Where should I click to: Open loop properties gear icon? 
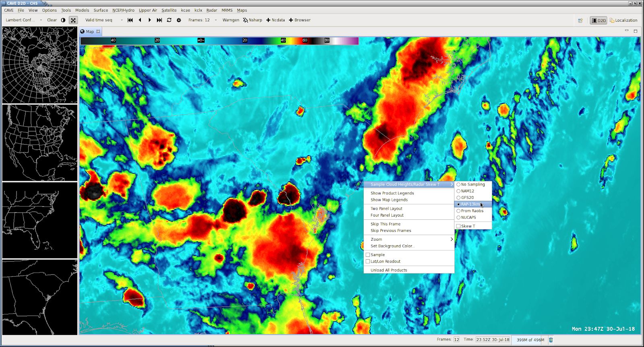(x=179, y=20)
